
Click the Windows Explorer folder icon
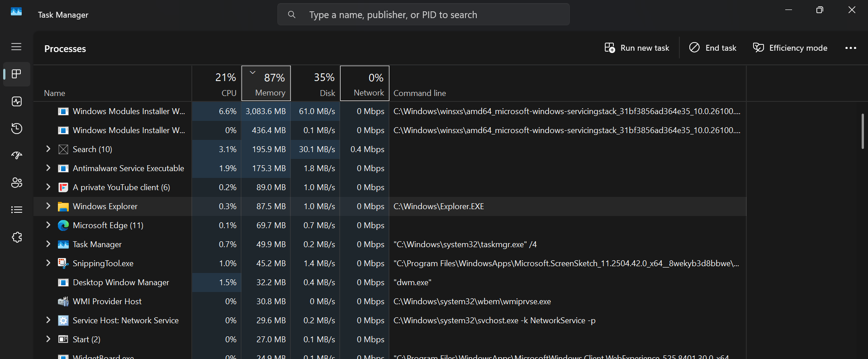(63, 206)
